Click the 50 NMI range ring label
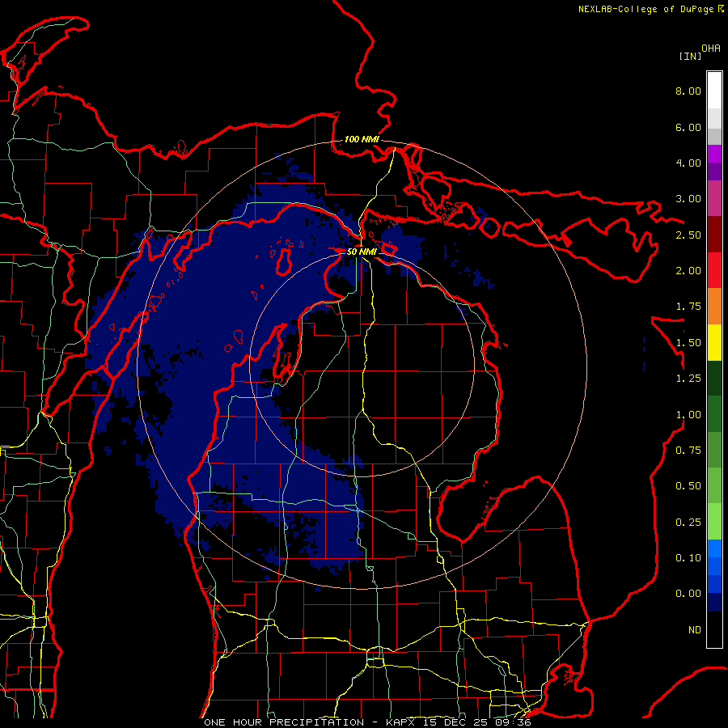Screen dimensions: 728x728 pos(362,252)
